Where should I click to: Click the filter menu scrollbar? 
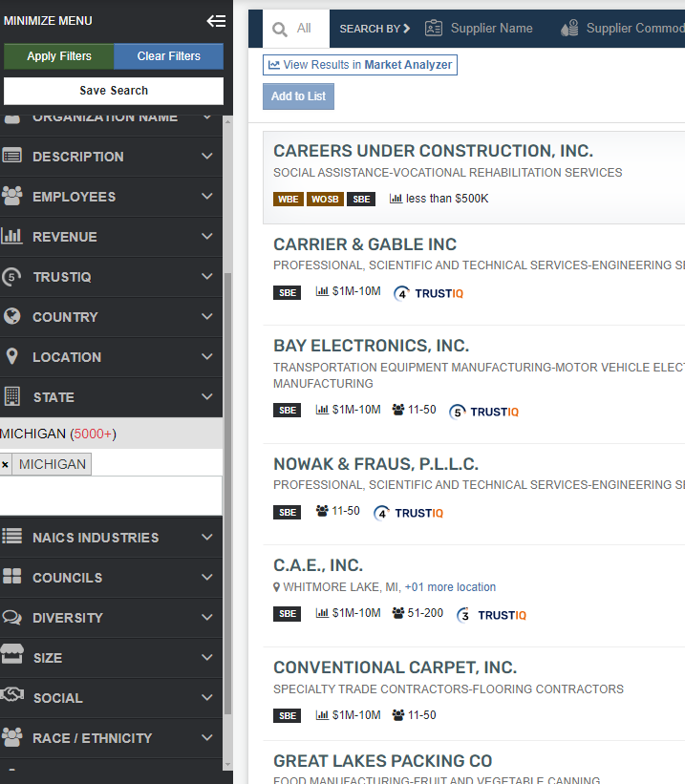point(227,493)
